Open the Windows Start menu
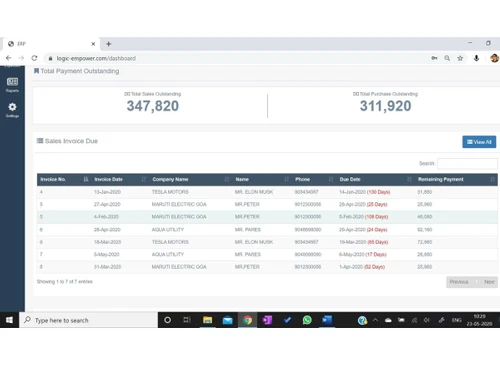Screen dimensions: 500x375 (x=9, y=320)
